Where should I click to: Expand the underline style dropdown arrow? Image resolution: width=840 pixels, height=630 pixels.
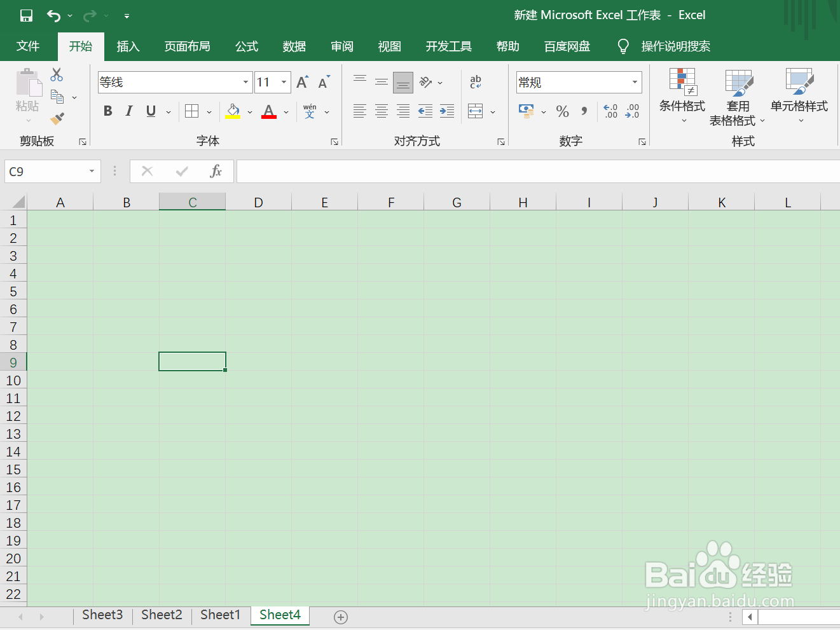pyautogui.click(x=169, y=112)
